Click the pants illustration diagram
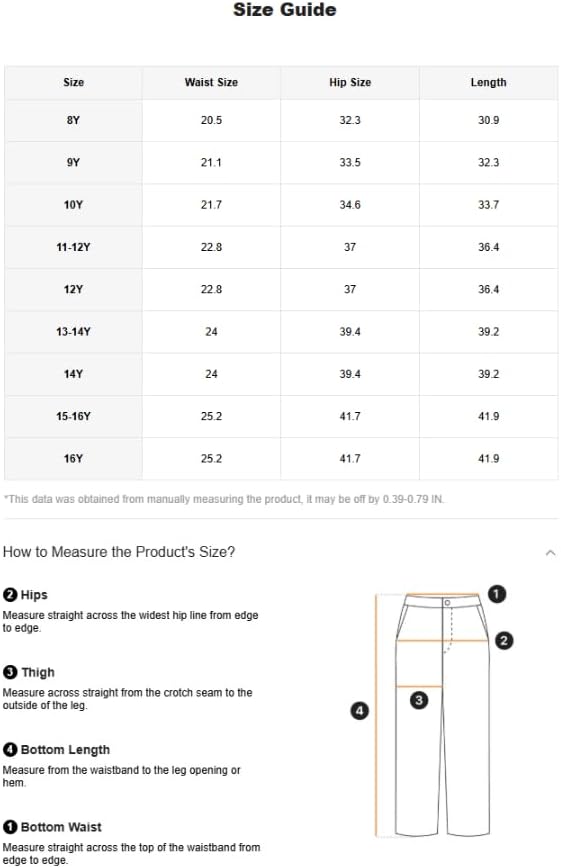The image size is (561, 868). [442, 714]
